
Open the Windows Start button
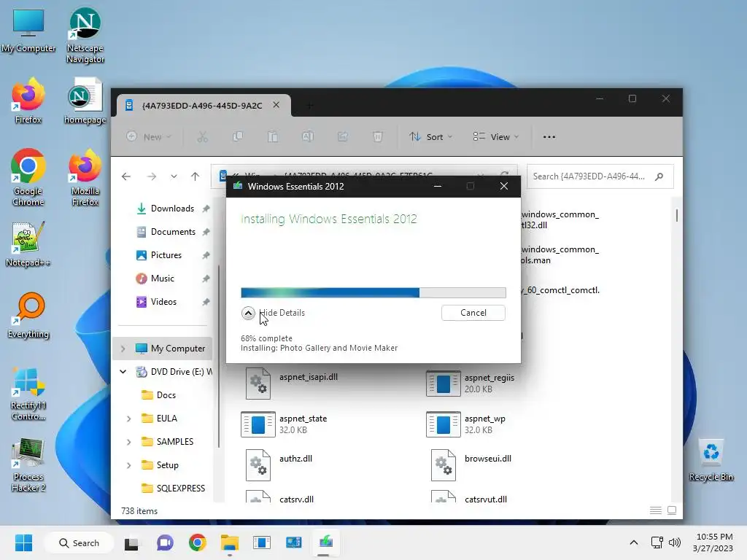click(x=23, y=542)
